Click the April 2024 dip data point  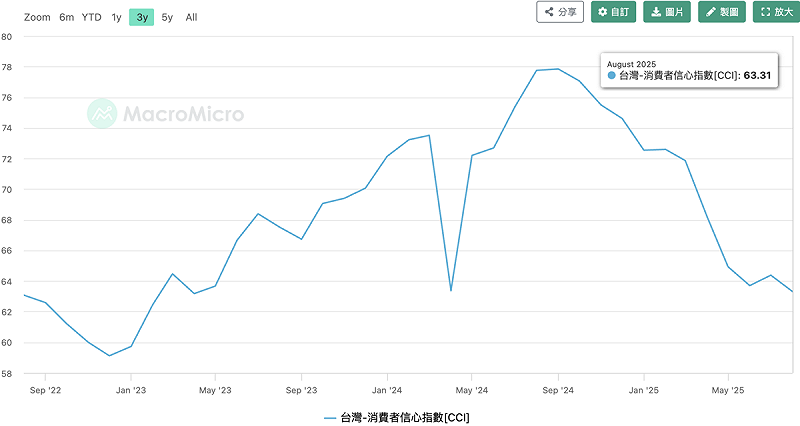pyautogui.click(x=451, y=291)
